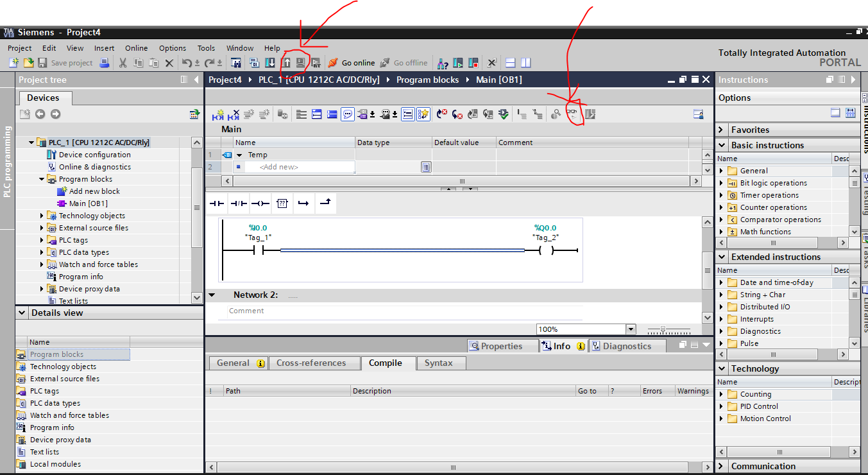The width and height of the screenshot is (868, 475).
Task: Click the project tree vertical scrollbar
Action: [197, 207]
